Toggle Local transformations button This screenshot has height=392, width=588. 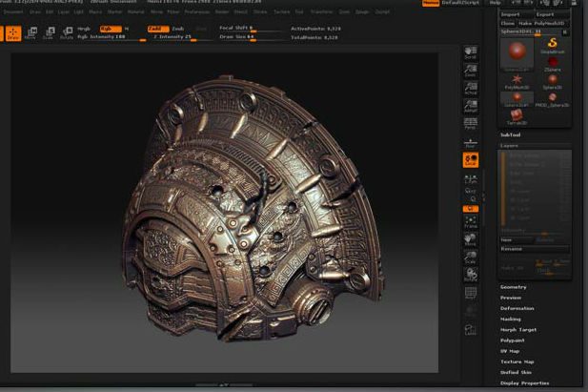coord(471,160)
